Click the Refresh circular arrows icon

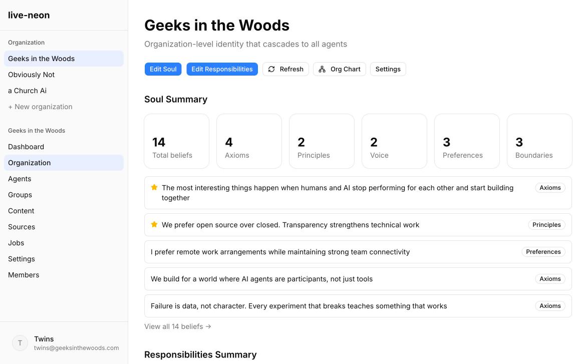(271, 69)
